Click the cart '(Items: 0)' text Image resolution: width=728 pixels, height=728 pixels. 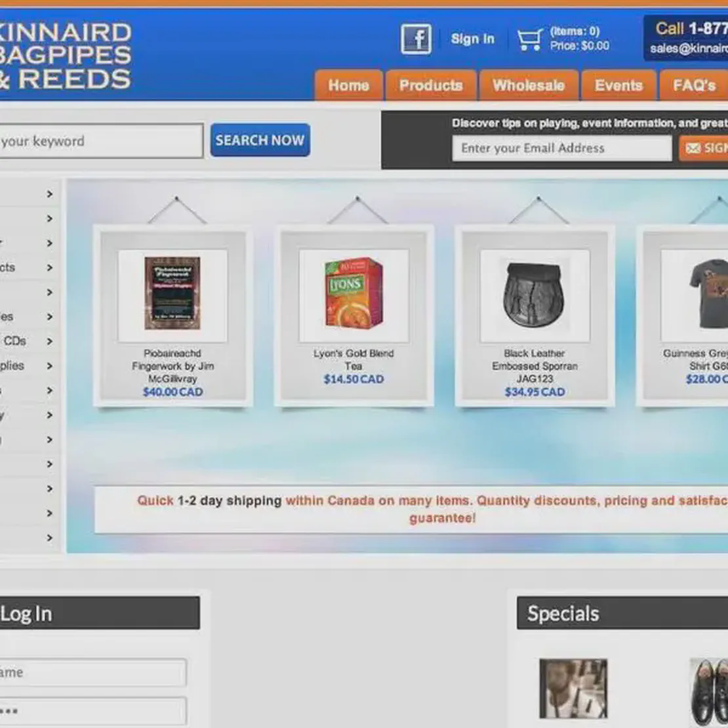(575, 31)
